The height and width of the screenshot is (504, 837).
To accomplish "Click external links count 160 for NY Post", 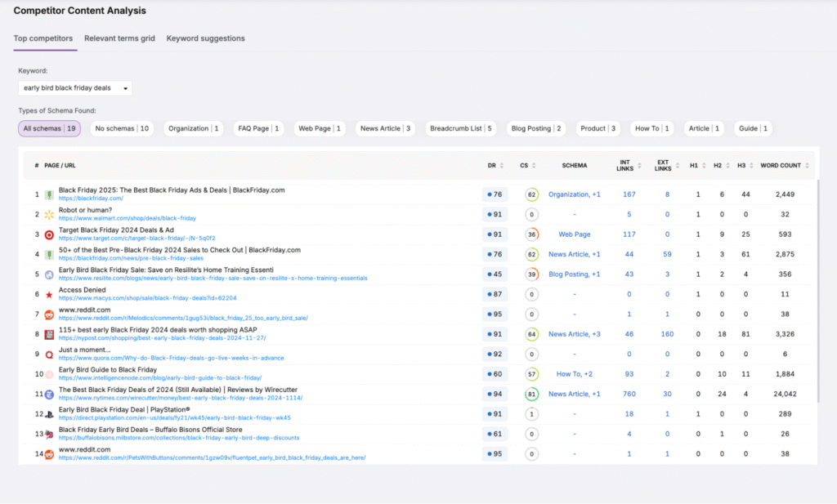I will click(x=667, y=334).
